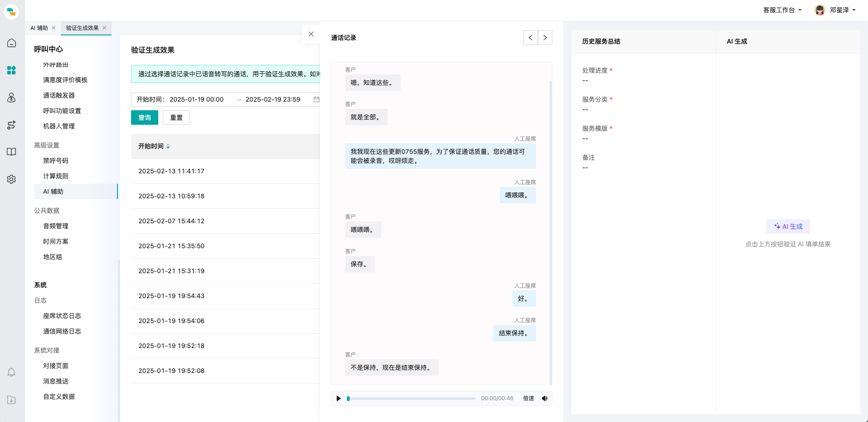The image size is (868, 422).
Task: Switch to the AI 辅助 tab
Action: pos(39,28)
